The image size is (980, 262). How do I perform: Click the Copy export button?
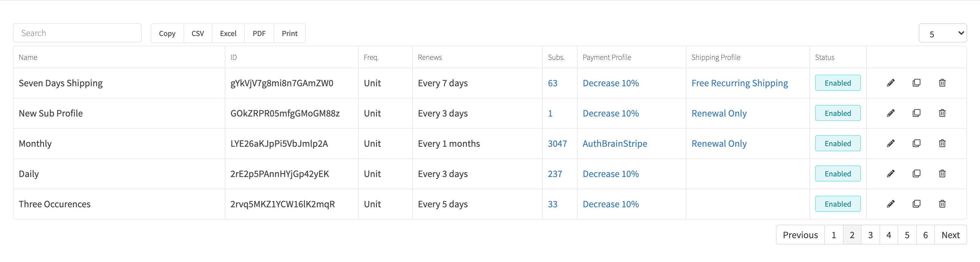click(167, 33)
